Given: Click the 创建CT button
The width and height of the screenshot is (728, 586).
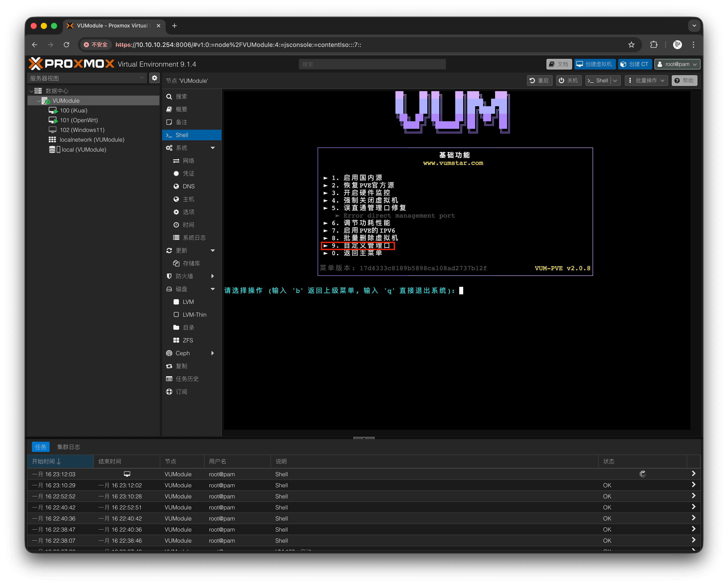Looking at the screenshot, I should click(635, 64).
